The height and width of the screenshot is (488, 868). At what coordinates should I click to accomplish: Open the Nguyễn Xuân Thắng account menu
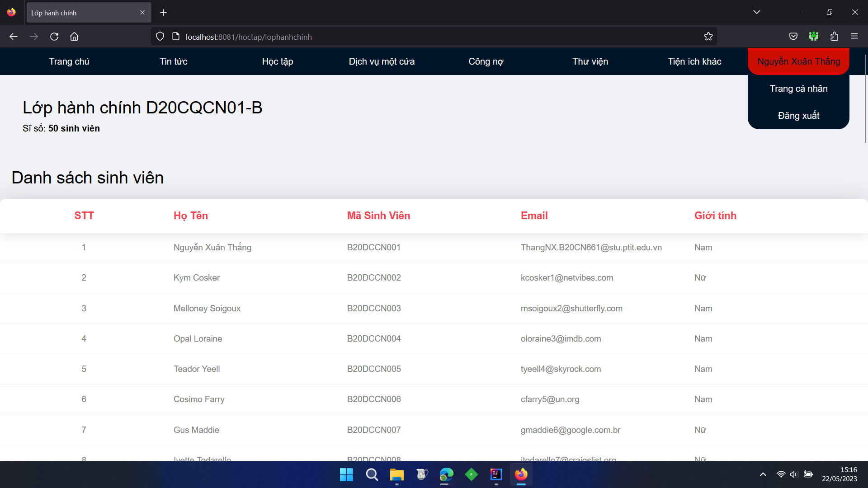click(x=798, y=61)
